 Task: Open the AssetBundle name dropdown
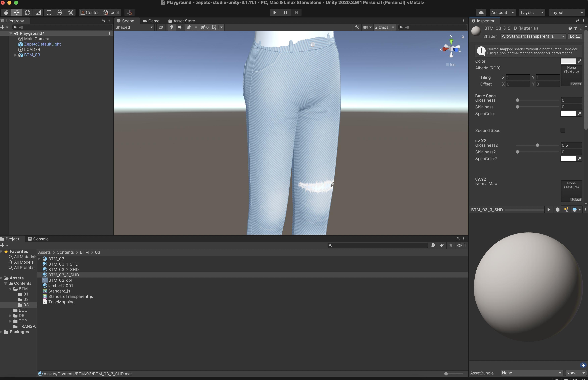[532, 373]
